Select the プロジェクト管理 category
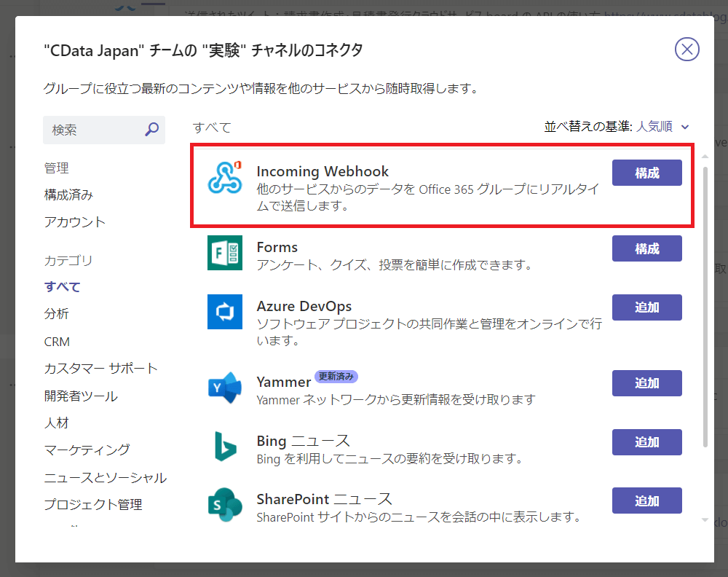The height and width of the screenshot is (577, 728). click(93, 505)
